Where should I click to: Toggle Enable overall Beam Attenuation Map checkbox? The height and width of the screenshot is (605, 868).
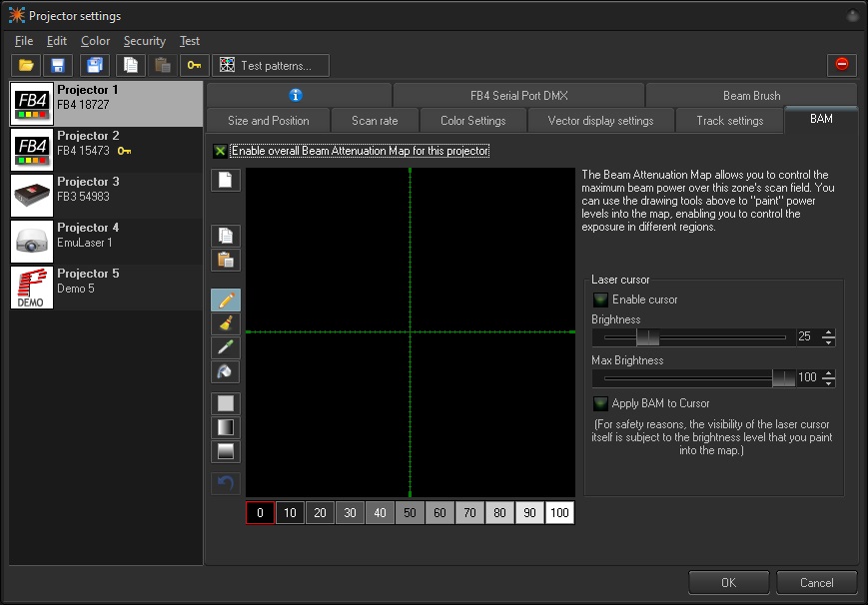(x=220, y=152)
